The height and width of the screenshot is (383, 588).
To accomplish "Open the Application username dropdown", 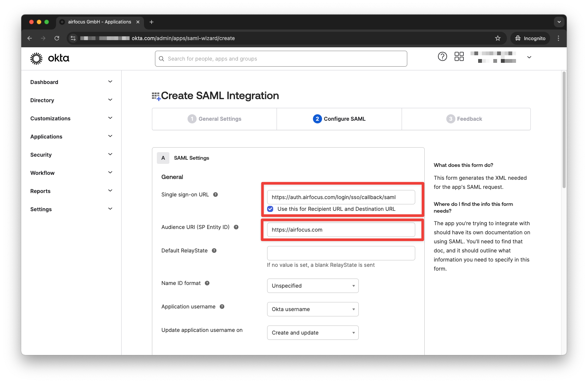I will (313, 309).
